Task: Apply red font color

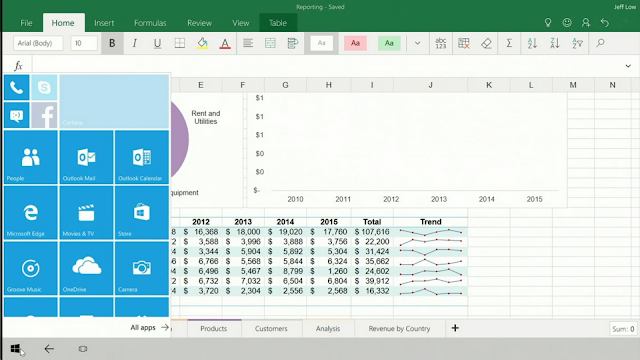Action: click(x=225, y=43)
